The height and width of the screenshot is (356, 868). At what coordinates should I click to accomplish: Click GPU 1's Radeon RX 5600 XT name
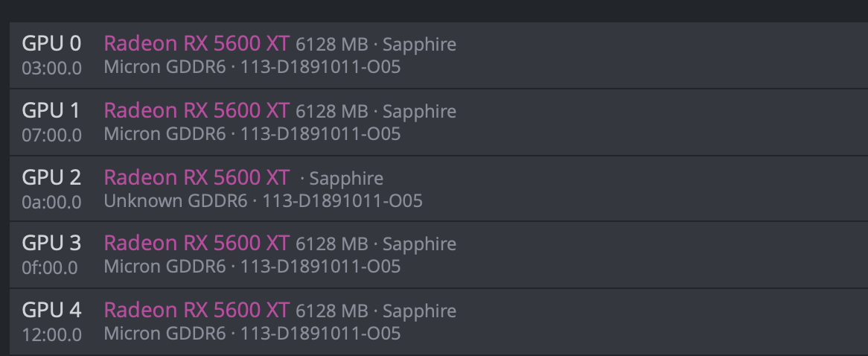click(197, 111)
